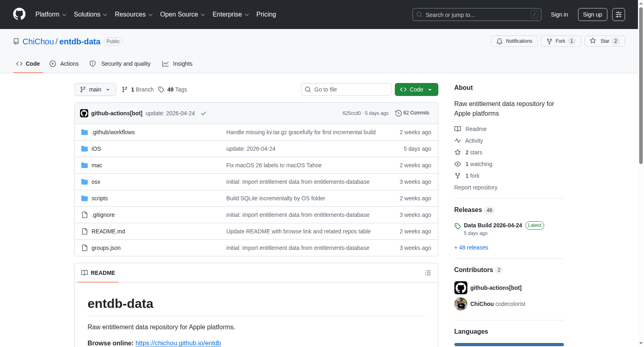The width and height of the screenshot is (644, 347).
Task: Click the stars icon in About
Action: coord(458,152)
